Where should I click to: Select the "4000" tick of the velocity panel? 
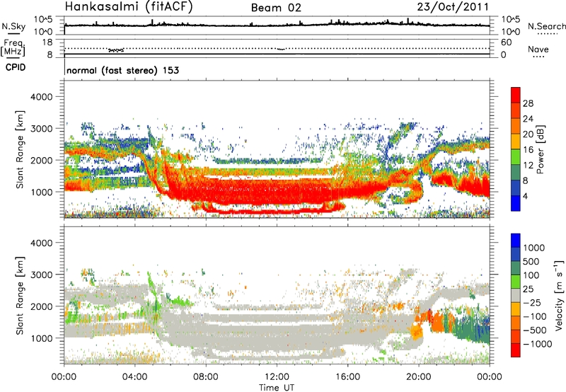41,243
